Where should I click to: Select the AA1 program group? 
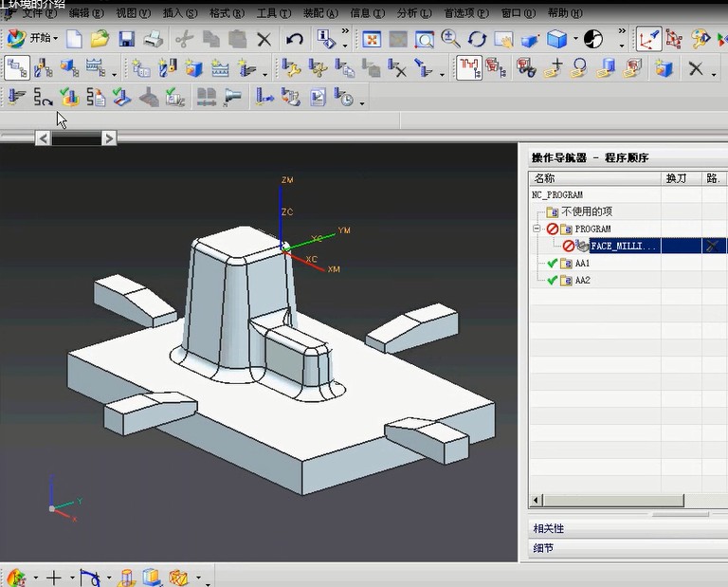pos(582,264)
